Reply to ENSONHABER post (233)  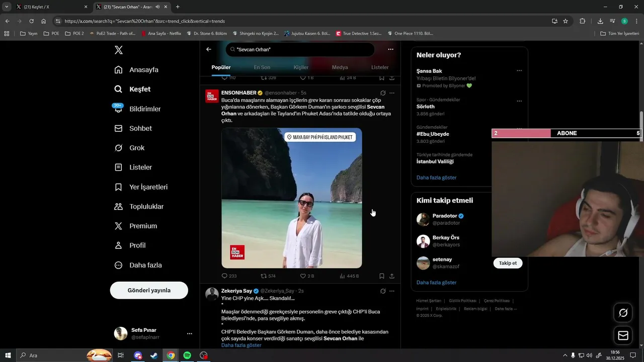[229, 276]
